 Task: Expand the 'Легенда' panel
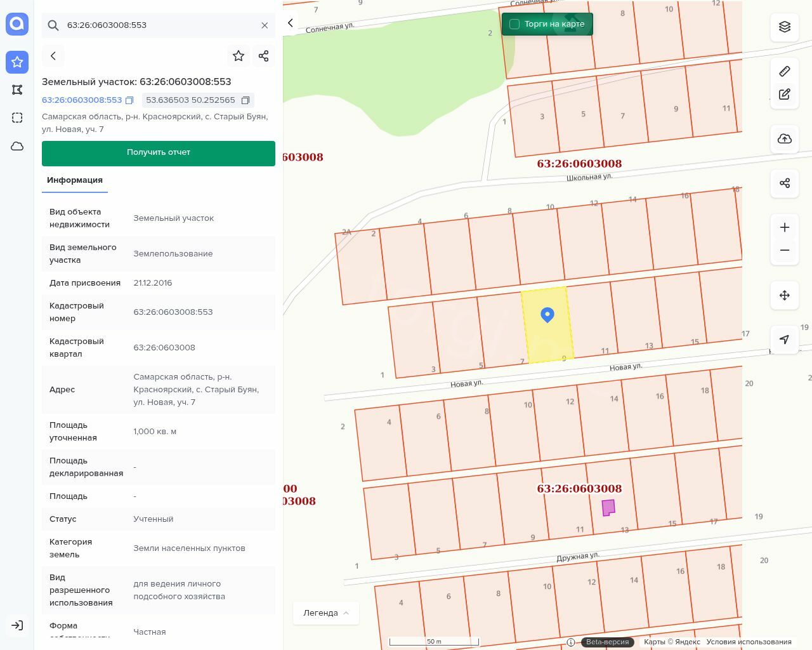pyautogui.click(x=325, y=613)
